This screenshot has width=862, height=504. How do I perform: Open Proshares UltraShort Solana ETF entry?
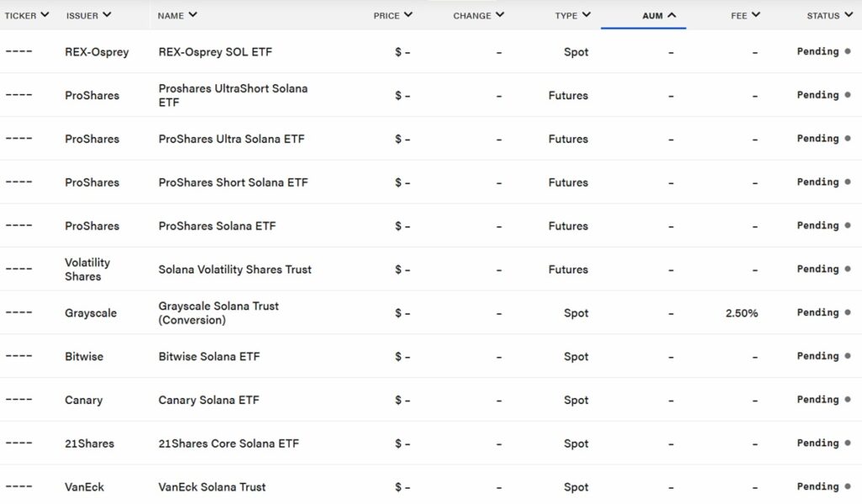click(232, 95)
